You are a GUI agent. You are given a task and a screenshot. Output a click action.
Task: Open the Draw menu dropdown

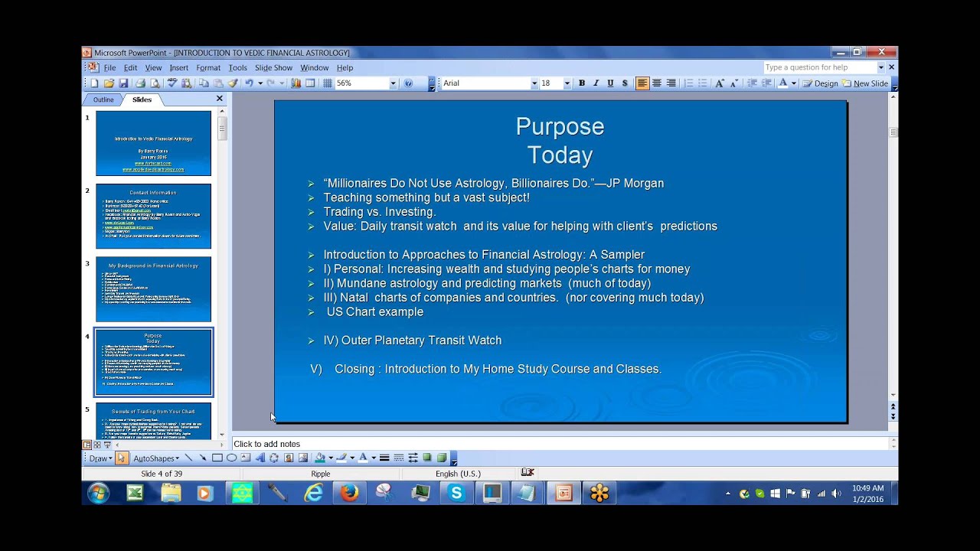100,458
